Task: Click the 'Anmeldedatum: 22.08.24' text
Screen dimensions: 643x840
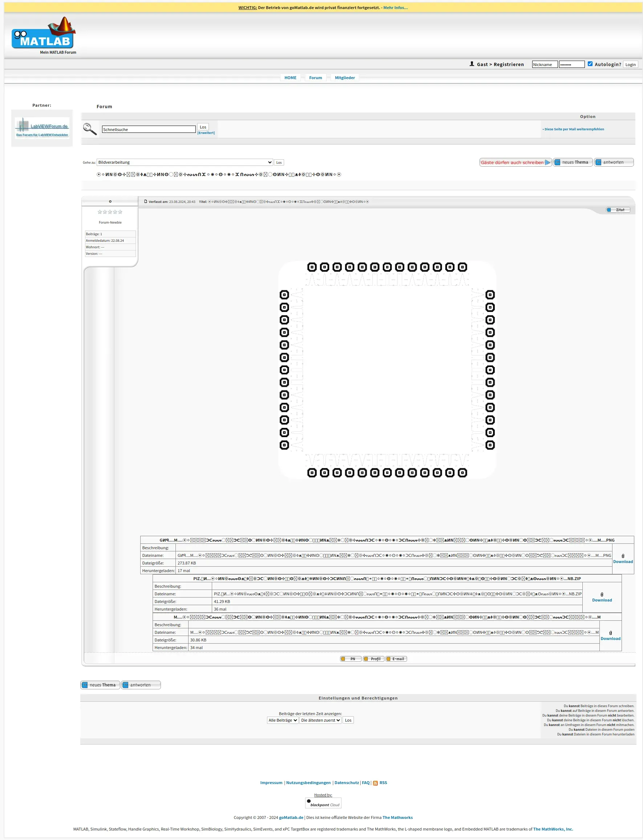Action: pos(105,241)
